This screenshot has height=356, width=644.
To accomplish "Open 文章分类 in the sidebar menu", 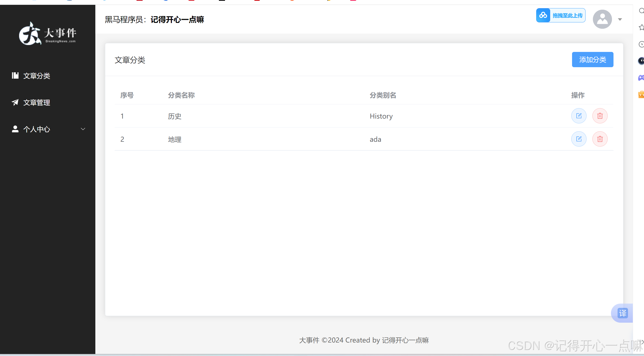I will tap(48, 76).
